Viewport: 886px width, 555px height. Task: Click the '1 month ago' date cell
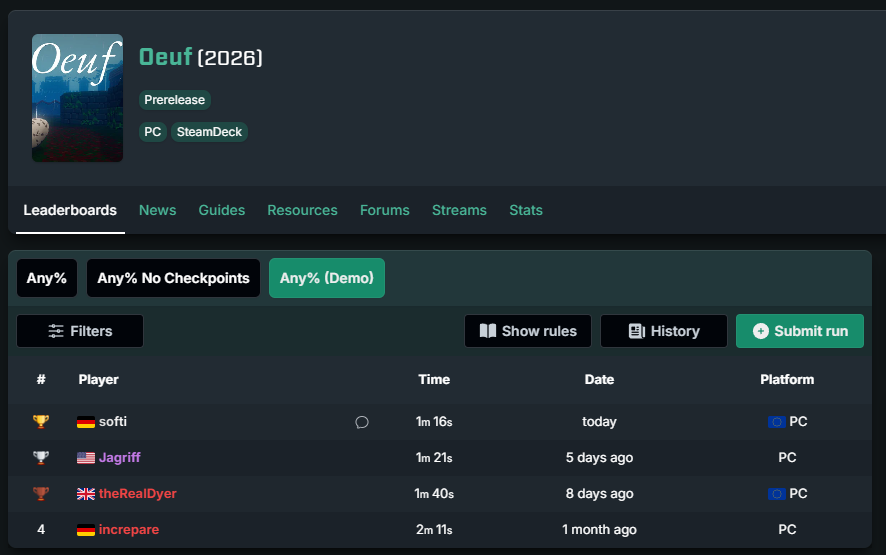point(599,530)
